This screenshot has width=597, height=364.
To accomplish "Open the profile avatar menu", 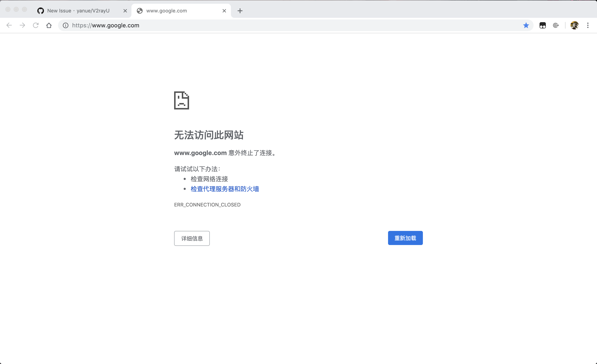I will (x=574, y=25).
